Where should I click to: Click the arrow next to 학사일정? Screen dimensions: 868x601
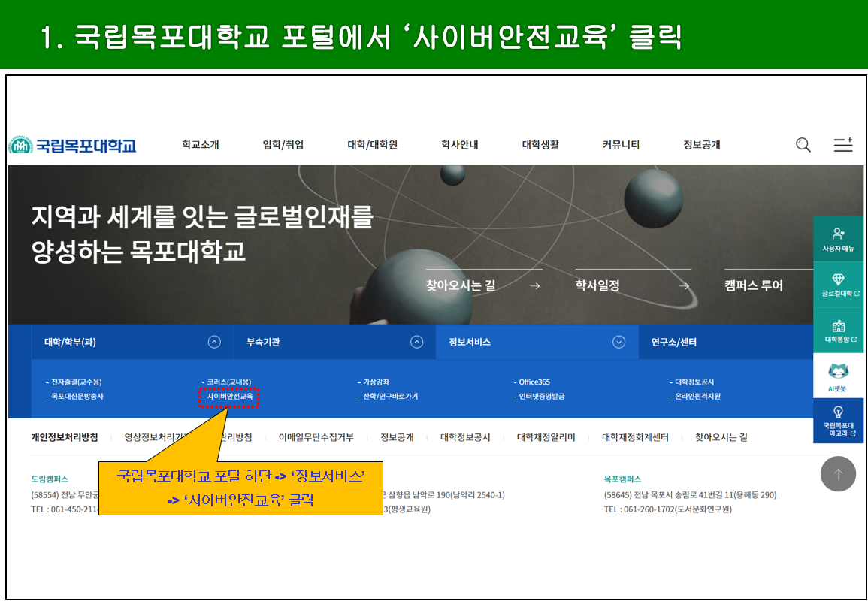tap(684, 286)
